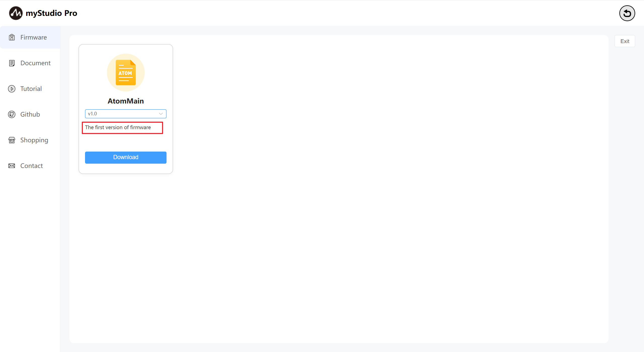Click the myStudio Pro logo icon

tap(16, 13)
